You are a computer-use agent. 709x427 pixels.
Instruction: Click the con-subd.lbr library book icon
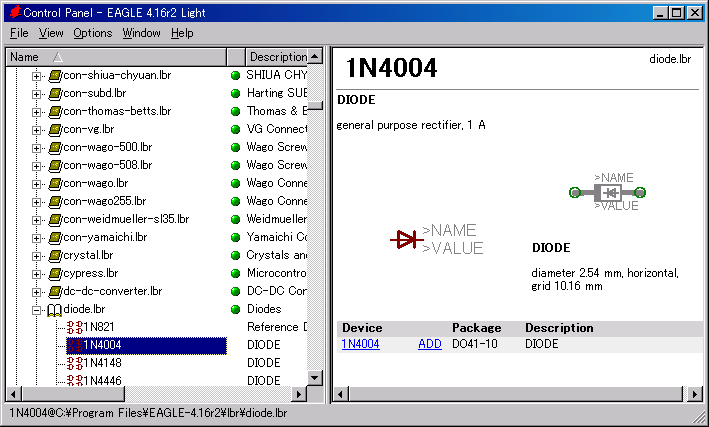[x=55, y=94]
